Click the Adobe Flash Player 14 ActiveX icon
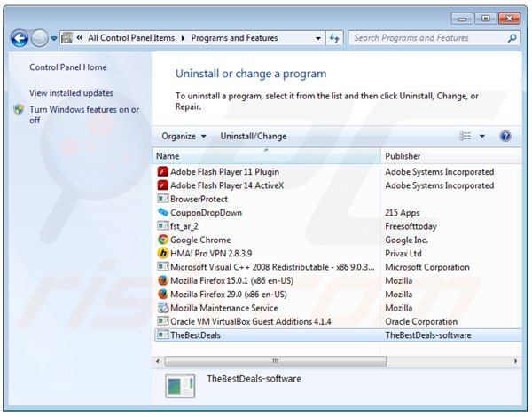Image resolution: width=532 pixels, height=417 pixels. pyautogui.click(x=163, y=185)
